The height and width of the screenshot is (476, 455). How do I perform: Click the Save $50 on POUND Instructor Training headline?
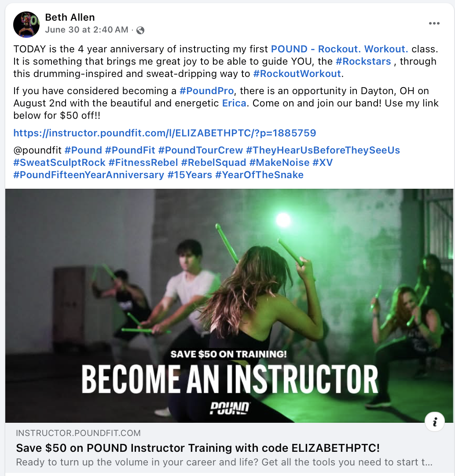(198, 448)
